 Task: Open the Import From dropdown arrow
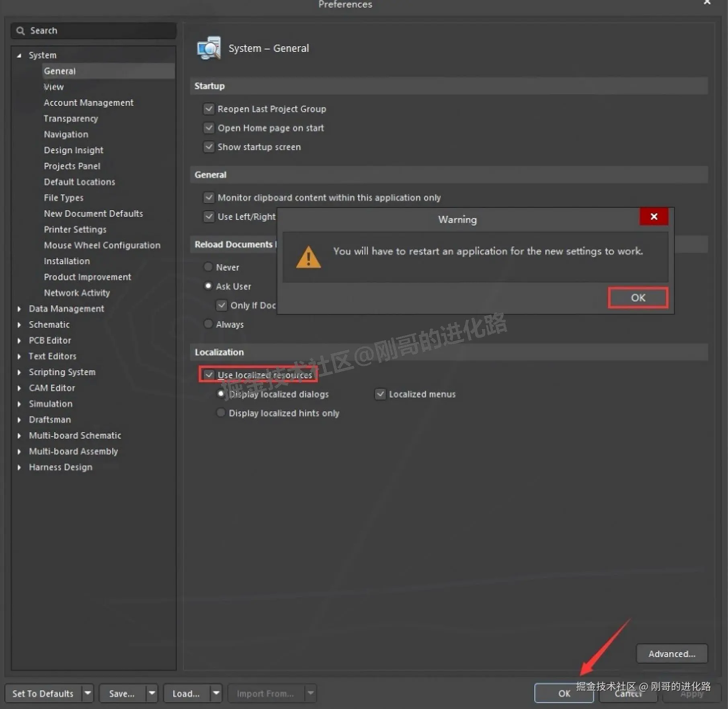tap(311, 693)
